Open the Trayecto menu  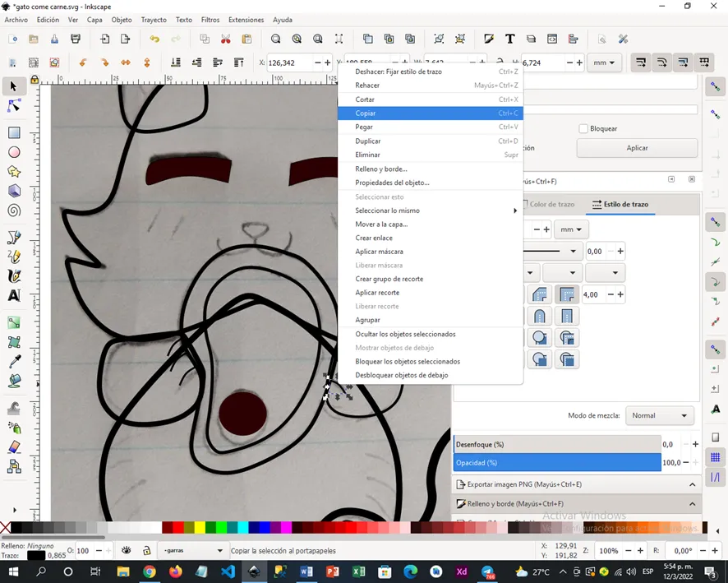(154, 20)
